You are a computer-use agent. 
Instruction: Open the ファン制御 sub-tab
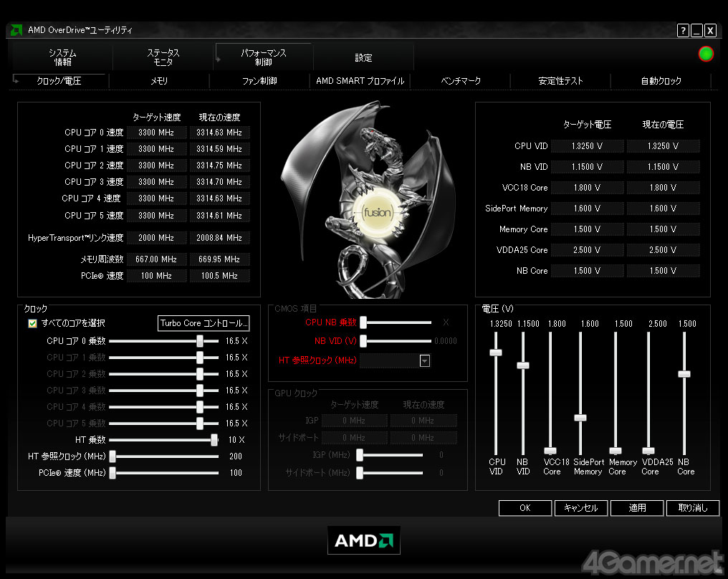[259, 81]
